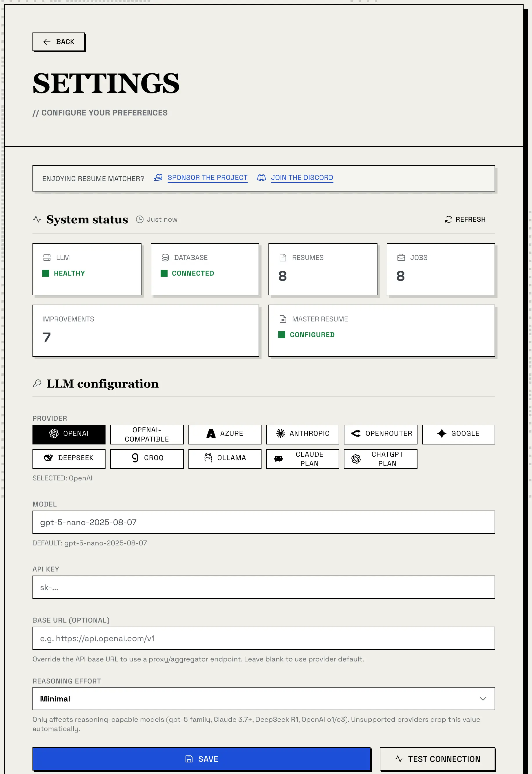The height and width of the screenshot is (774, 532).
Task: Choose the Claude Plan provider
Action: pos(303,459)
